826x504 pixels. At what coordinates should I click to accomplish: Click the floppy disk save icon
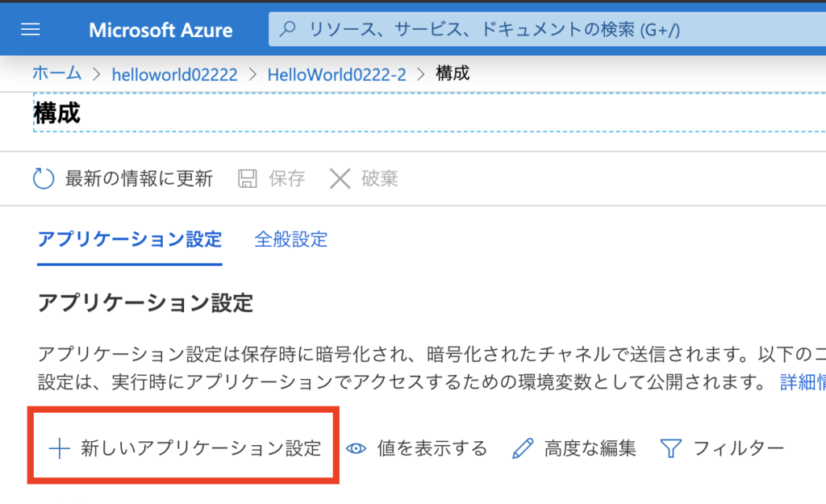coord(247,178)
